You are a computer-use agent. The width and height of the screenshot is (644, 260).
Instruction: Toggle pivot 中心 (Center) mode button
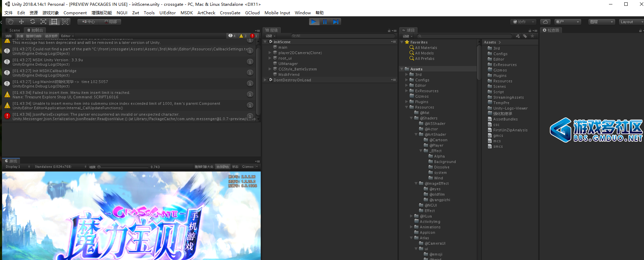pyautogui.click(x=88, y=22)
